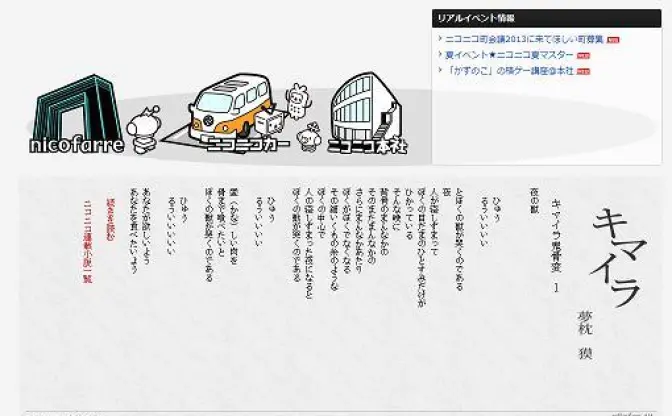Click the line 夜の獣
This screenshot has width=672, height=416.
point(533,201)
